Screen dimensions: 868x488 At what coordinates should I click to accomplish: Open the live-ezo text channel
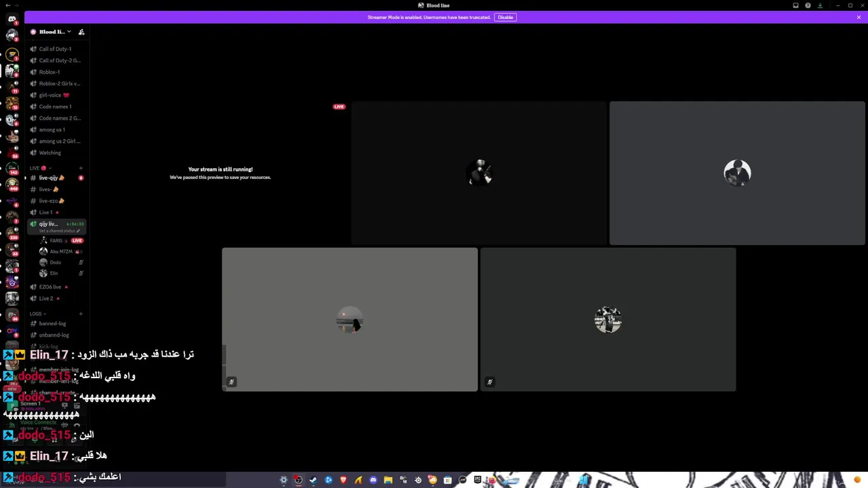click(x=56, y=201)
